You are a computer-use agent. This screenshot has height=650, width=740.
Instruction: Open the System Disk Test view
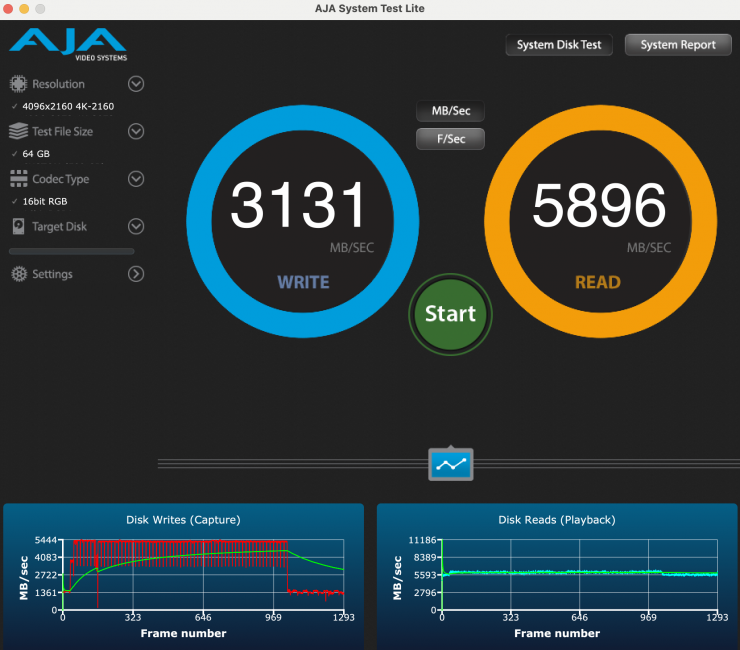pos(559,45)
